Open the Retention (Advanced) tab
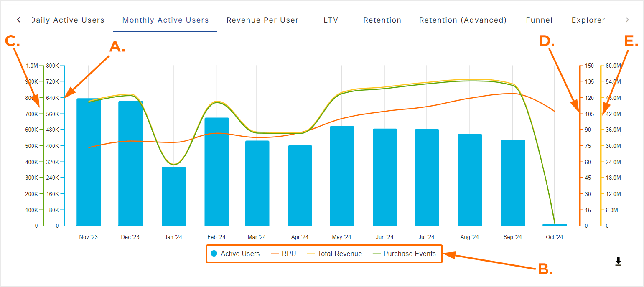 (463, 20)
